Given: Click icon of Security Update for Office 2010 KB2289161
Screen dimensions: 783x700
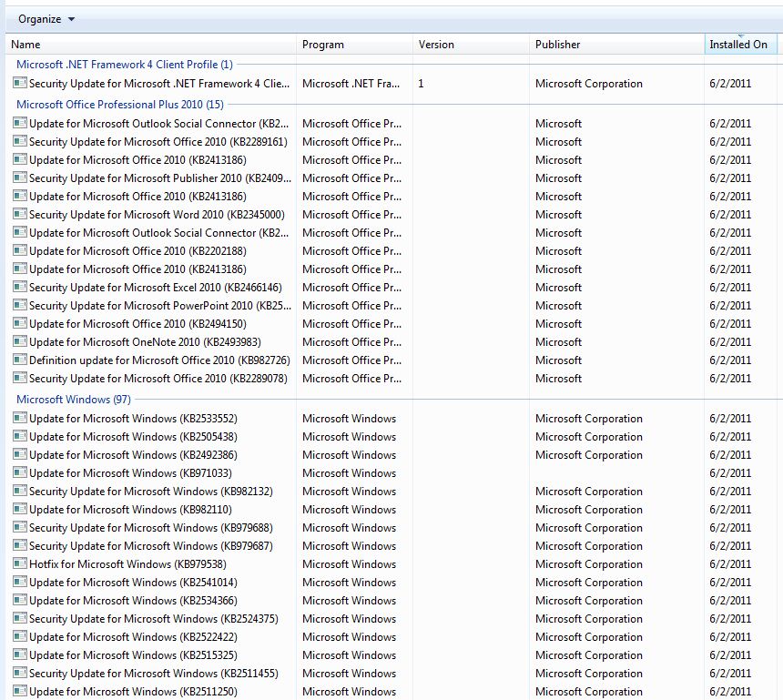Looking at the screenshot, I should click(x=19, y=141).
